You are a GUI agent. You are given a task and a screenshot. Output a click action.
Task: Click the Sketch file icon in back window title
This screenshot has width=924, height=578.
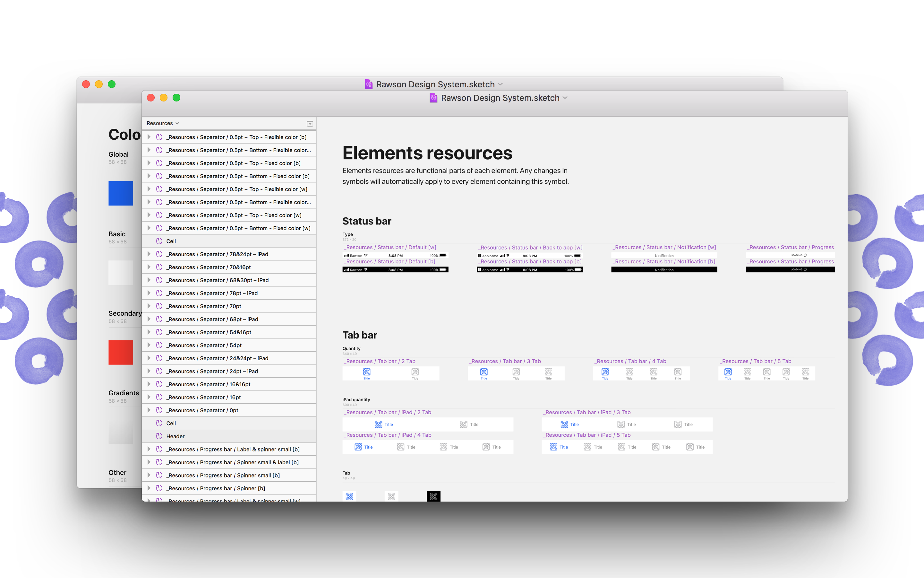(368, 84)
